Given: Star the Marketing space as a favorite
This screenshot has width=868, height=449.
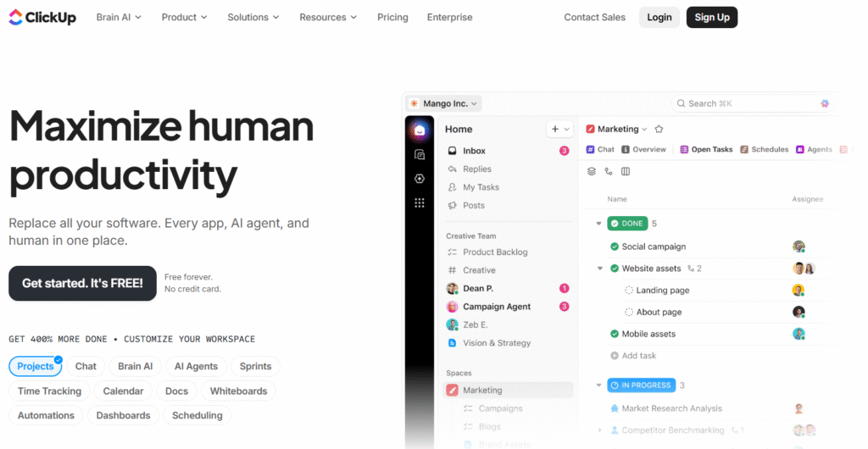Looking at the screenshot, I should pyautogui.click(x=659, y=130).
